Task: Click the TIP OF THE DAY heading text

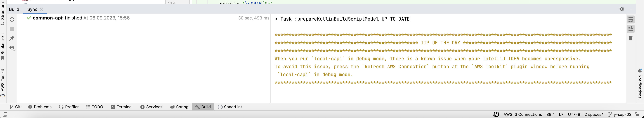Action: (440, 43)
